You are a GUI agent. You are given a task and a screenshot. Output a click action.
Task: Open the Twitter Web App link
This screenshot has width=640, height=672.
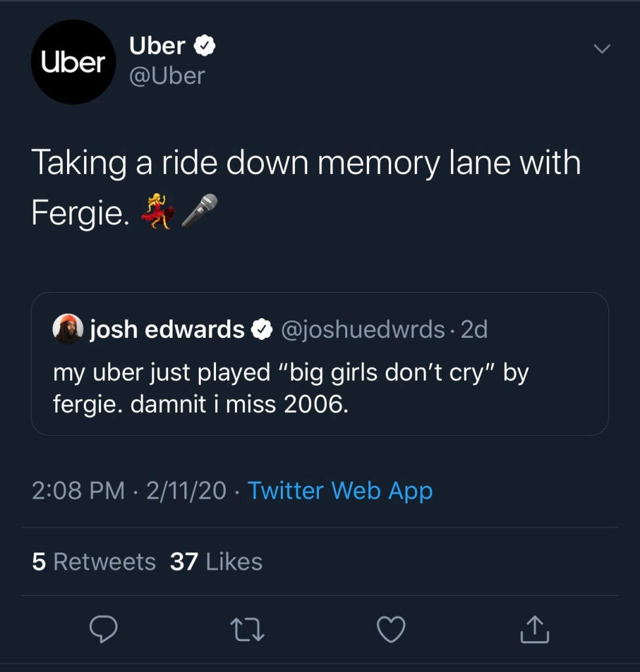[340, 490]
